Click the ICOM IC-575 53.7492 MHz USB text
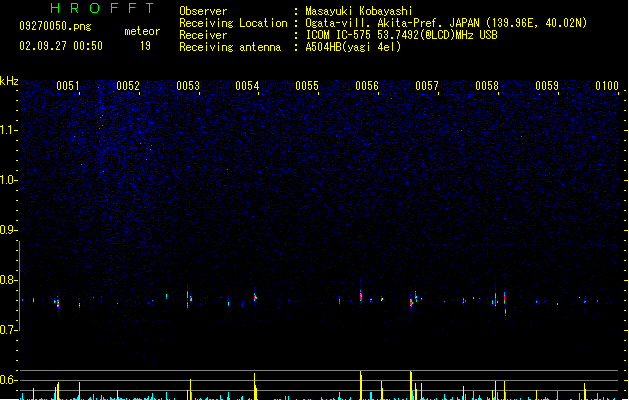This screenshot has height=400, width=629. tap(401, 35)
